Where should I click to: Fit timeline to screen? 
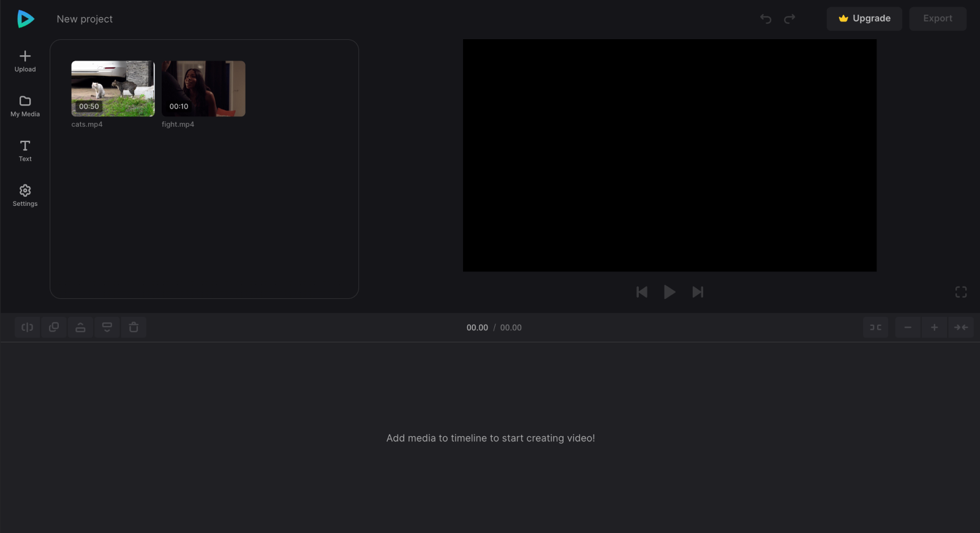coord(961,327)
